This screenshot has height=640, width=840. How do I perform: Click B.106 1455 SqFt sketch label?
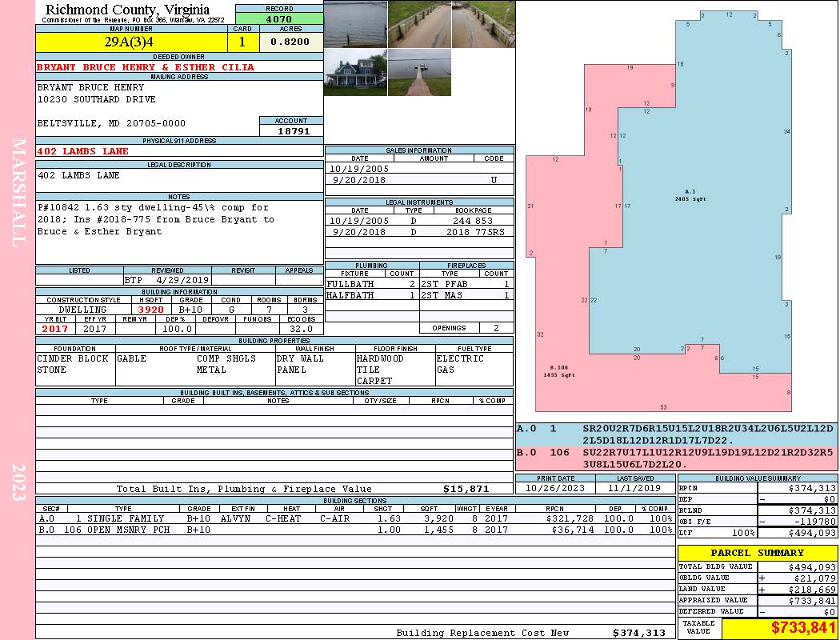(558, 371)
